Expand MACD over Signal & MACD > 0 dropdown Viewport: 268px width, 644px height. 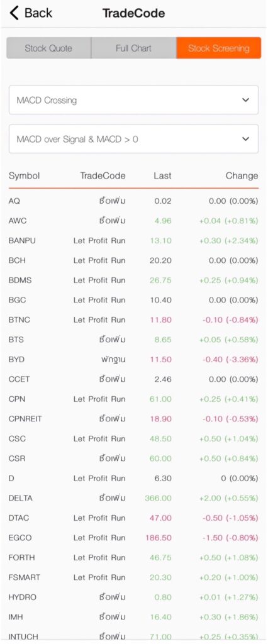pos(133,139)
